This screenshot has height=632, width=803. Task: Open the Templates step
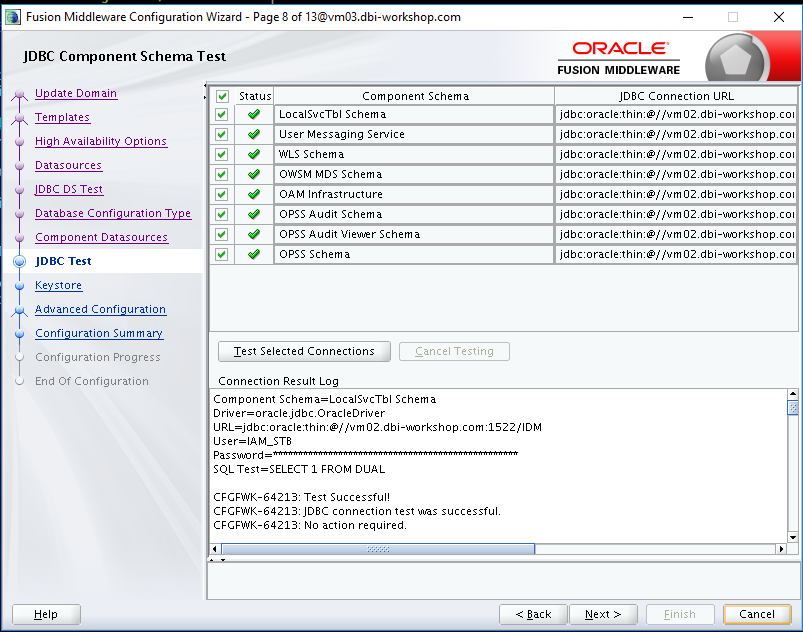tap(62, 117)
